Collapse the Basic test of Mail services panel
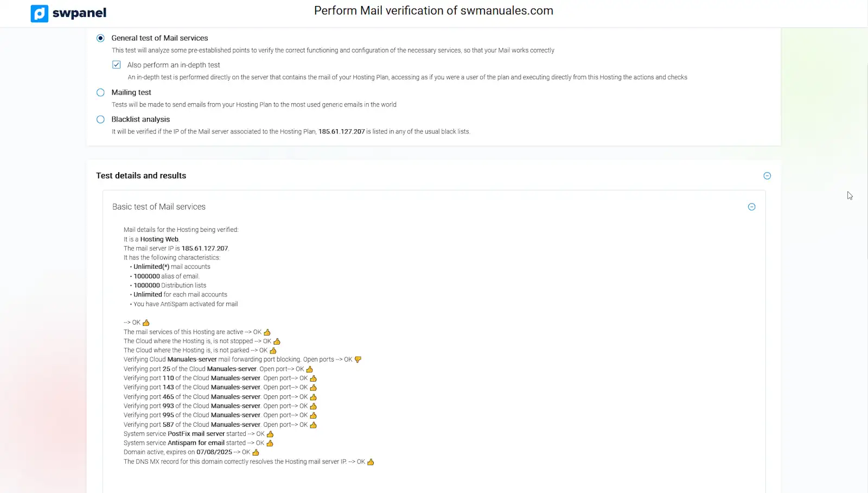The image size is (868, 493). click(x=752, y=207)
